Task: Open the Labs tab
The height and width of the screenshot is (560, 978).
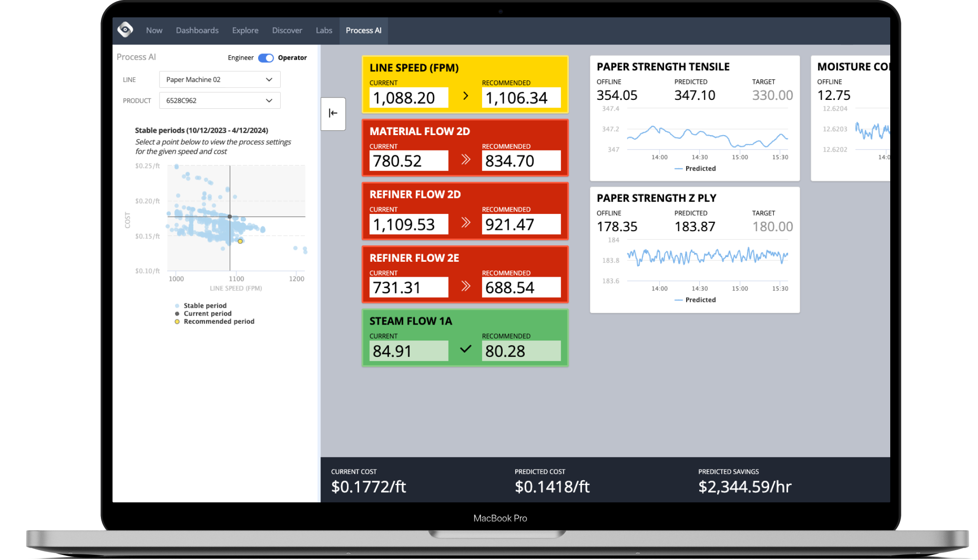Action: (324, 30)
